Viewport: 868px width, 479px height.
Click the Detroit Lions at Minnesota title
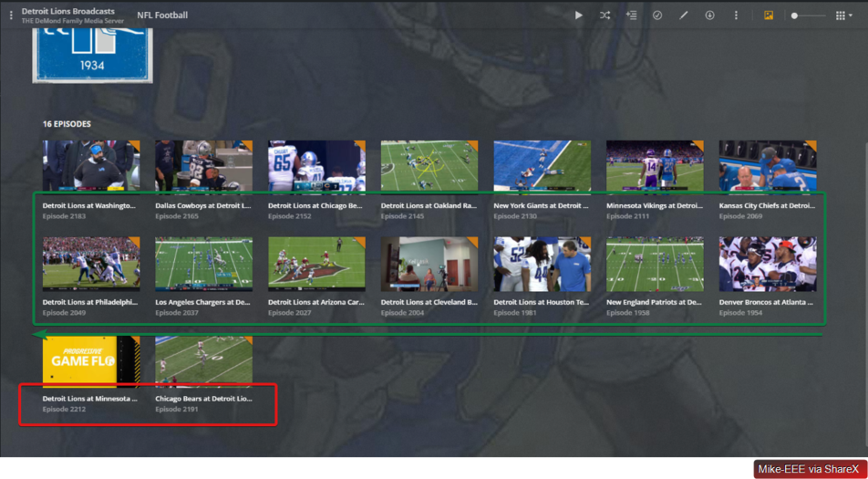coord(90,399)
